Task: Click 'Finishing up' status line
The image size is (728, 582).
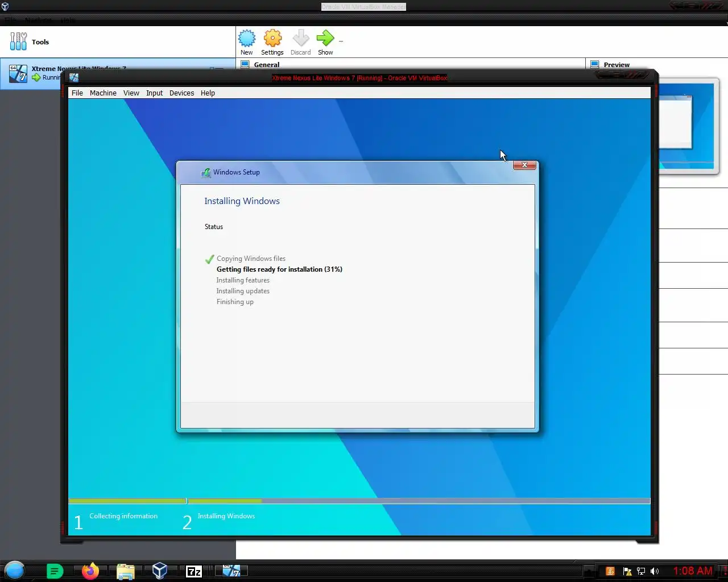Action: click(235, 302)
